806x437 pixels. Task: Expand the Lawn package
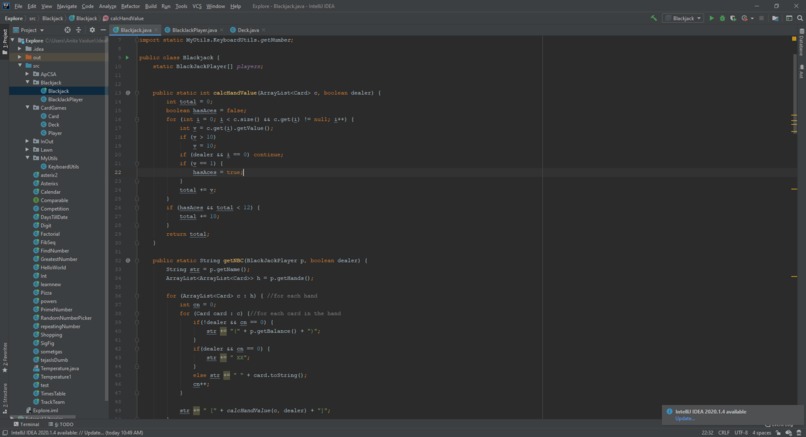coord(27,150)
